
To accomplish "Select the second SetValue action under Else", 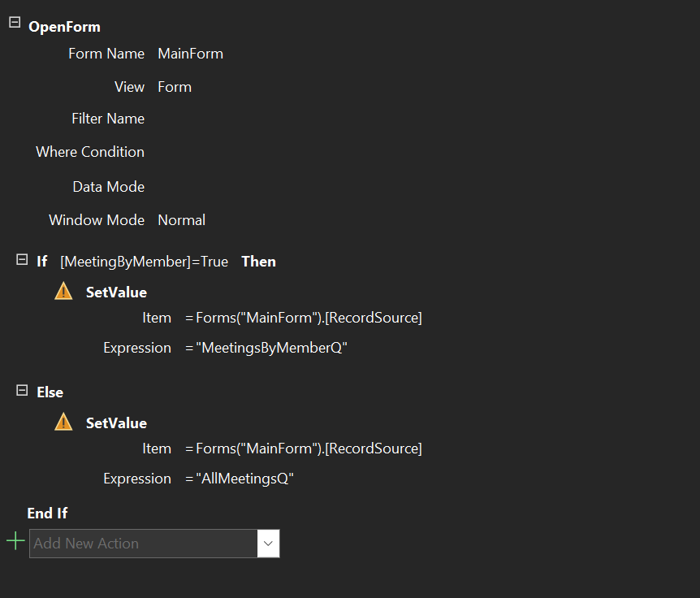I will [116, 423].
